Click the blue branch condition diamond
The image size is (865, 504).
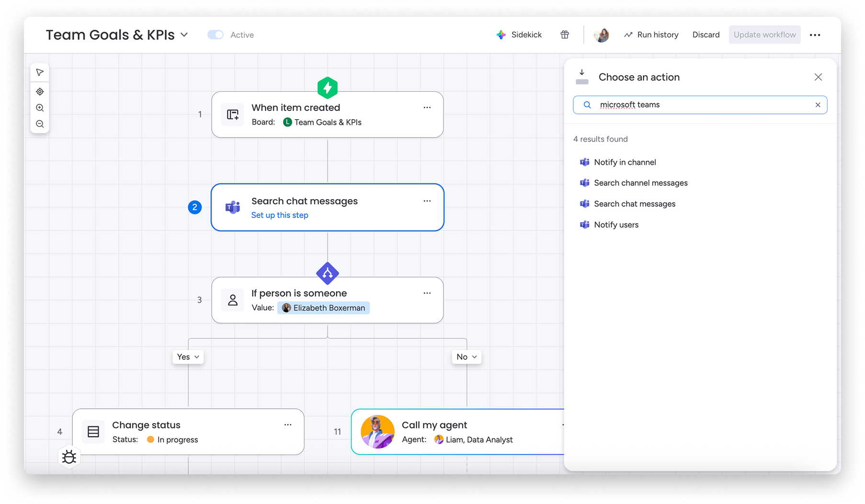[x=328, y=273]
